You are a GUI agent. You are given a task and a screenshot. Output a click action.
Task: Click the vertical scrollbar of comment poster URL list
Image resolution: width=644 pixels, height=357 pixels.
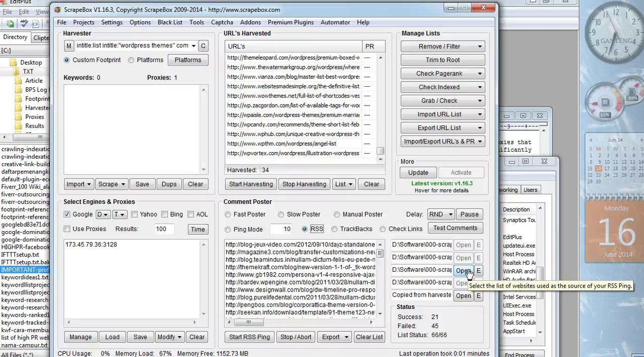point(380,279)
